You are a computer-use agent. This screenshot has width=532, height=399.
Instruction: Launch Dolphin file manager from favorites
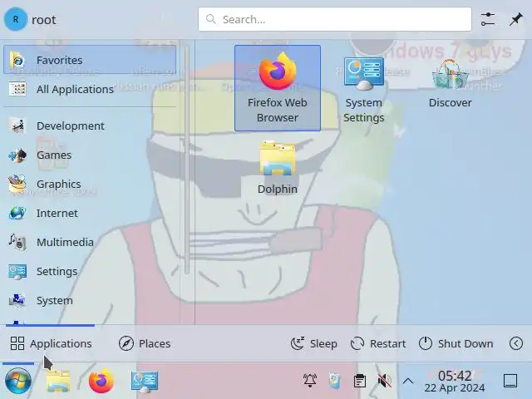point(277,168)
